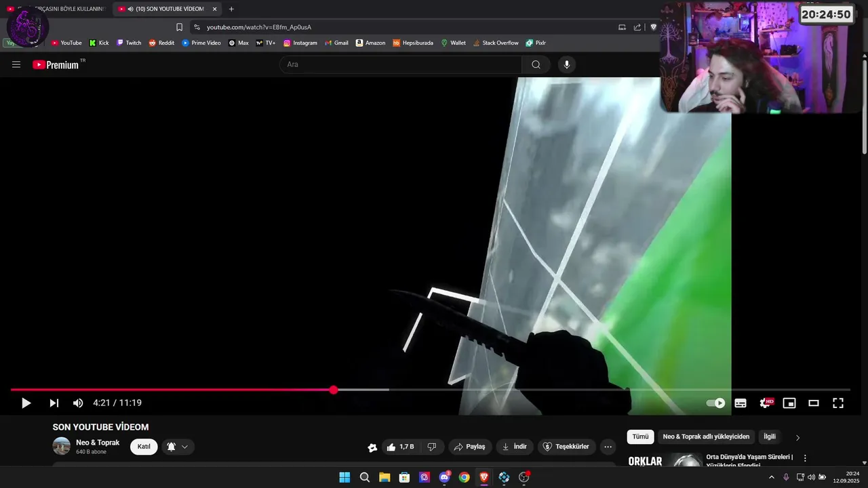
Task: Select the İlgili filter chip
Action: click(x=770, y=436)
